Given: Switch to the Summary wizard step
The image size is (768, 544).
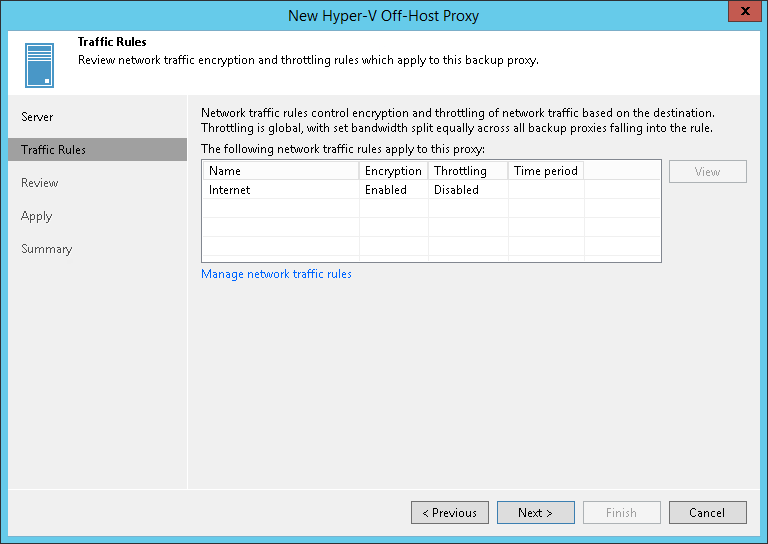Looking at the screenshot, I should [x=46, y=249].
